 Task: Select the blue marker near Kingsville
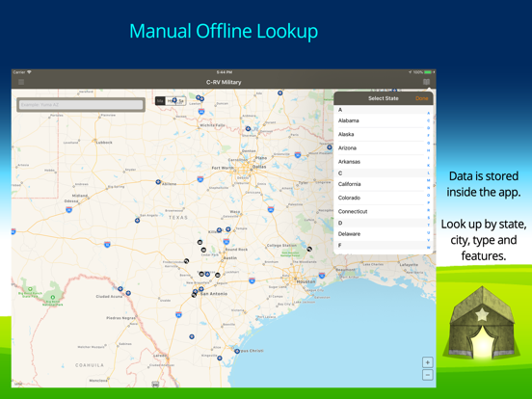(220, 358)
